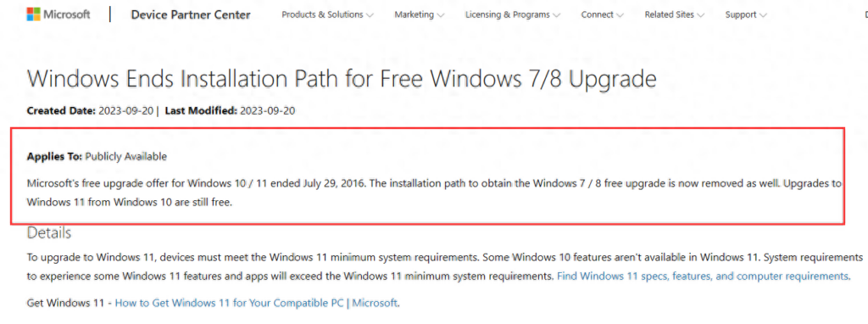Open the Products & Solutions menu
The image size is (868, 324).
click(327, 14)
